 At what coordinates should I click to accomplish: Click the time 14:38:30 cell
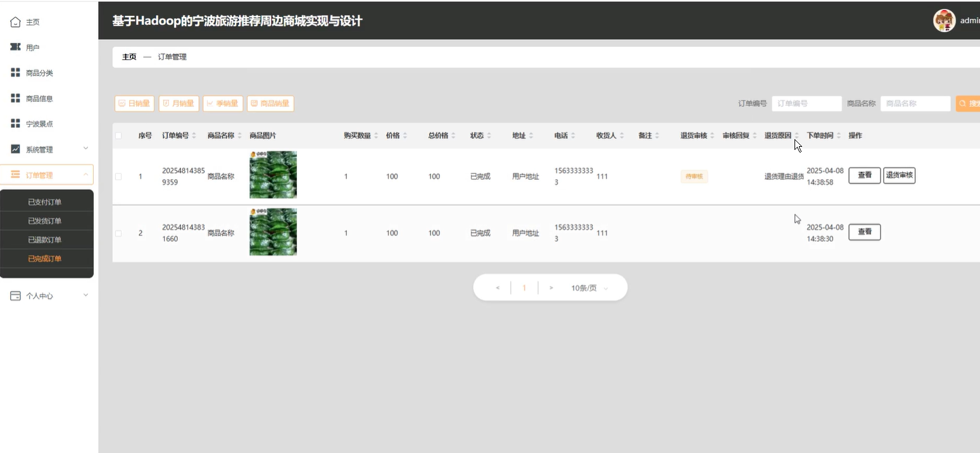tap(820, 239)
